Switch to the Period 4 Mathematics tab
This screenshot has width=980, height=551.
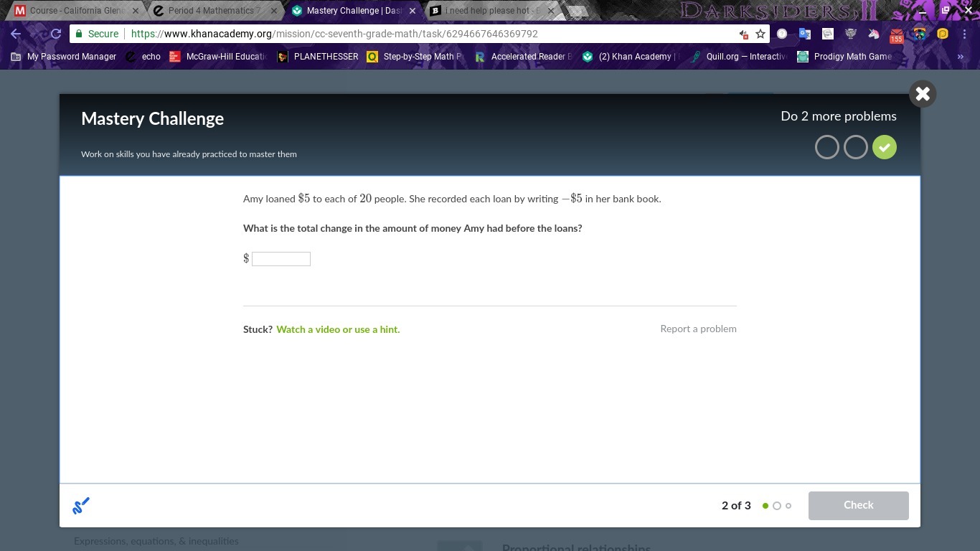(x=214, y=11)
